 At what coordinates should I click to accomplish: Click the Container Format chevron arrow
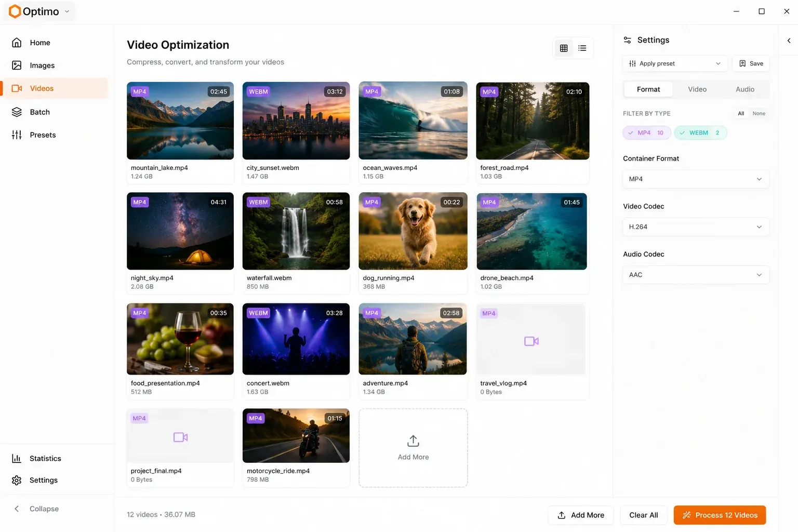759,179
